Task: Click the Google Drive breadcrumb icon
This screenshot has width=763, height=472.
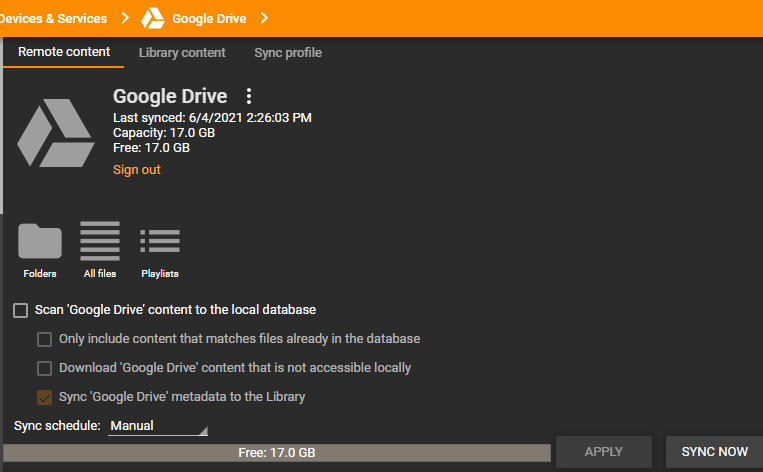Action: click(153, 18)
